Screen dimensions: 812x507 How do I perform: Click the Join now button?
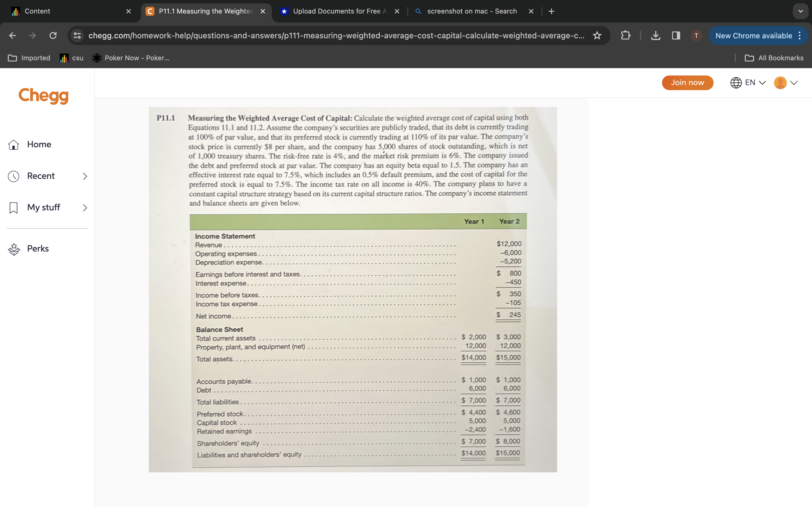687,83
